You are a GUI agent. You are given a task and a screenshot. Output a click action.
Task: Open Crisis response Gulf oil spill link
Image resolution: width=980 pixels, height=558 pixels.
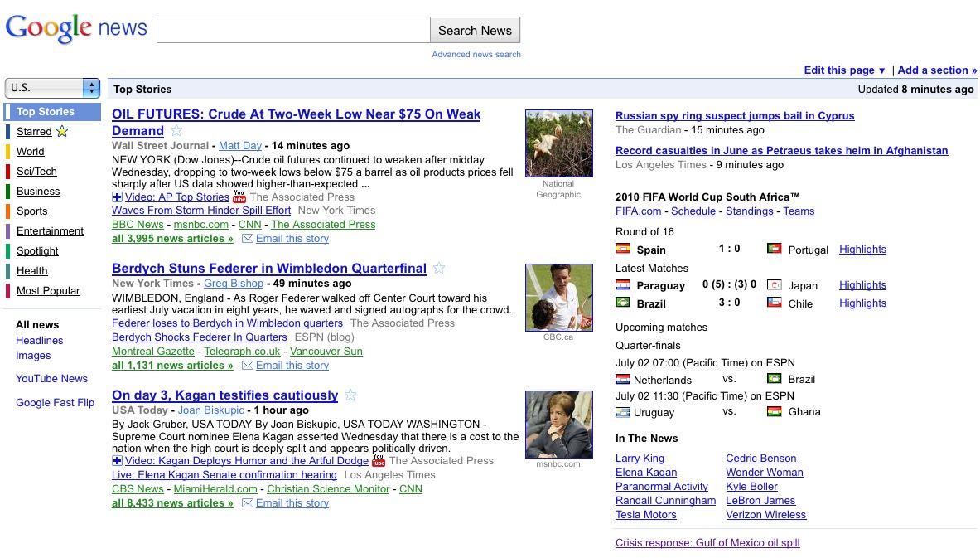tap(707, 543)
